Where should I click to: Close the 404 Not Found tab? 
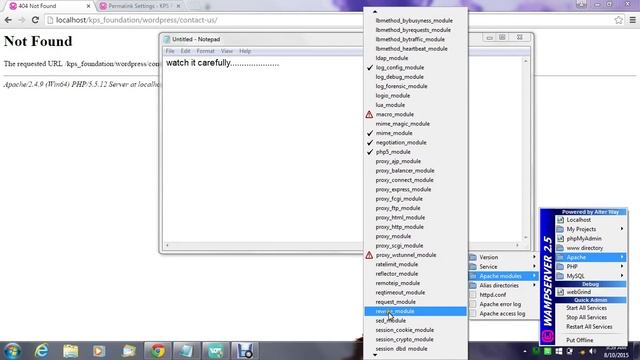[88, 6]
